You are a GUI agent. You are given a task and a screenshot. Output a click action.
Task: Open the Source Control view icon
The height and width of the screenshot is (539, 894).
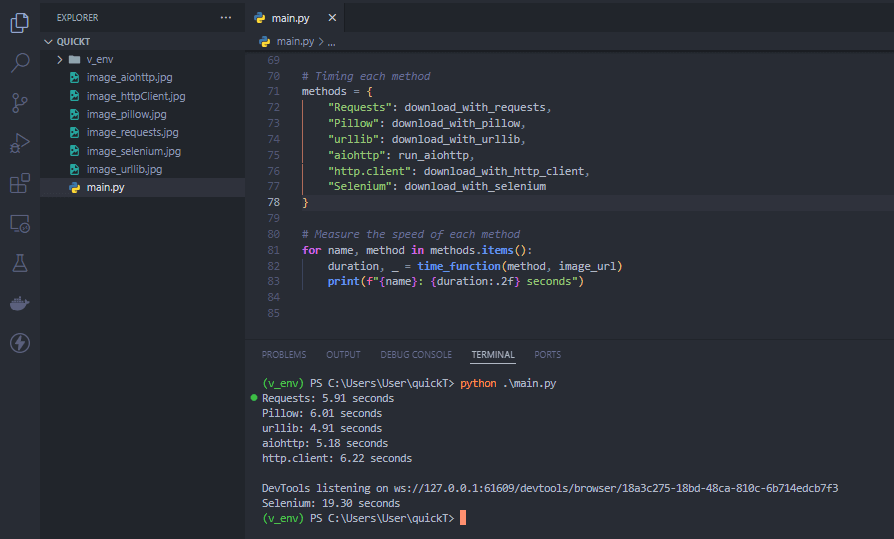coord(20,103)
